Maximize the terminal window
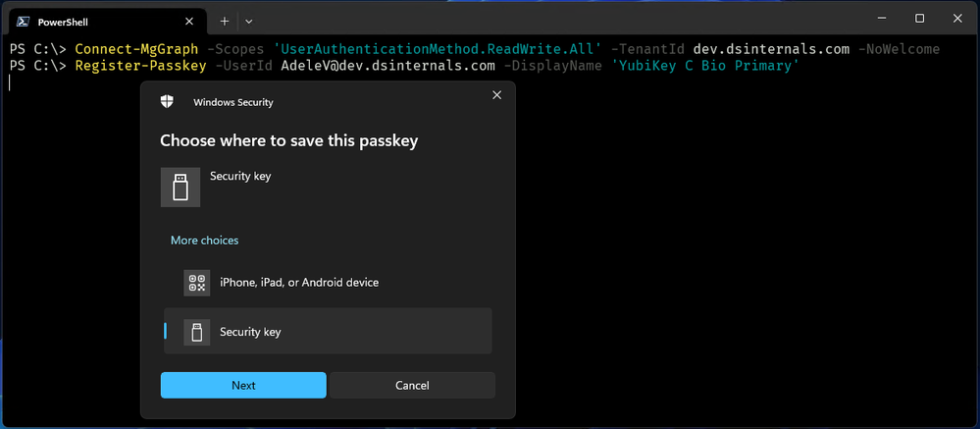980x429 pixels. pos(919,19)
